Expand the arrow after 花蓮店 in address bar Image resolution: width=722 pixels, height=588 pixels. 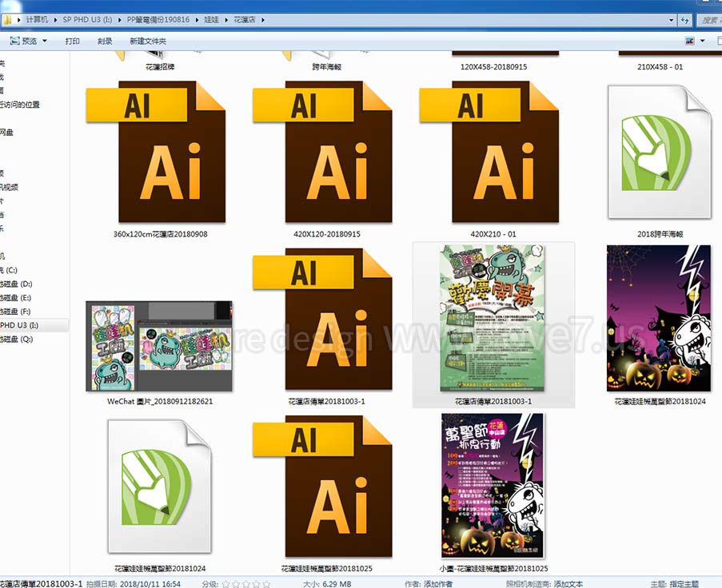point(263,20)
